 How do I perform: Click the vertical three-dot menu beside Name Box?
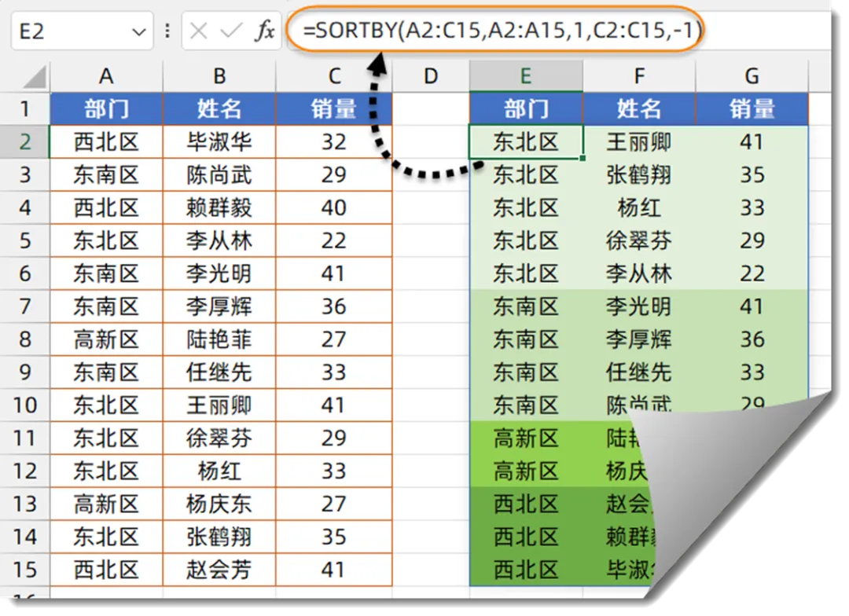click(167, 30)
